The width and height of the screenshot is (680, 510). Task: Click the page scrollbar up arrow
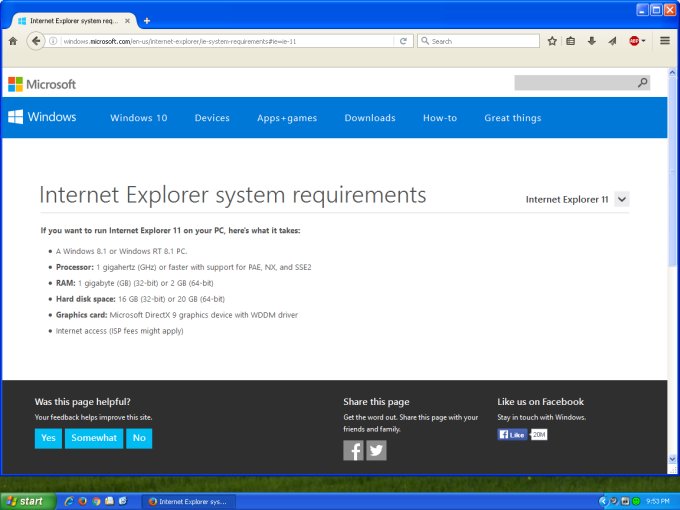point(672,72)
